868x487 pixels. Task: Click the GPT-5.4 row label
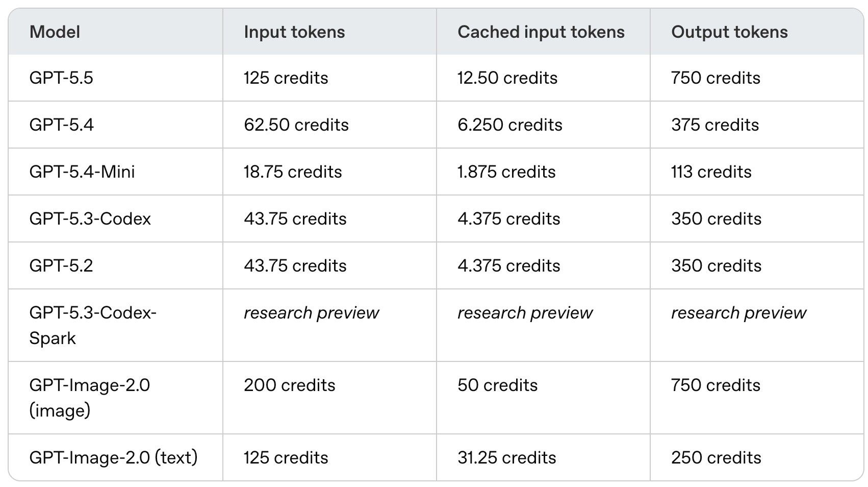[x=62, y=125]
